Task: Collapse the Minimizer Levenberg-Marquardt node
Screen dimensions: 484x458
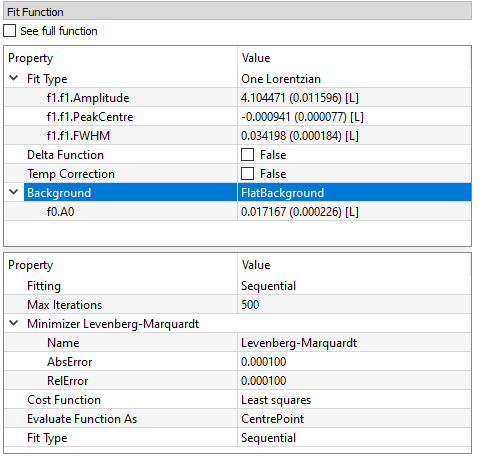Action: (14, 323)
